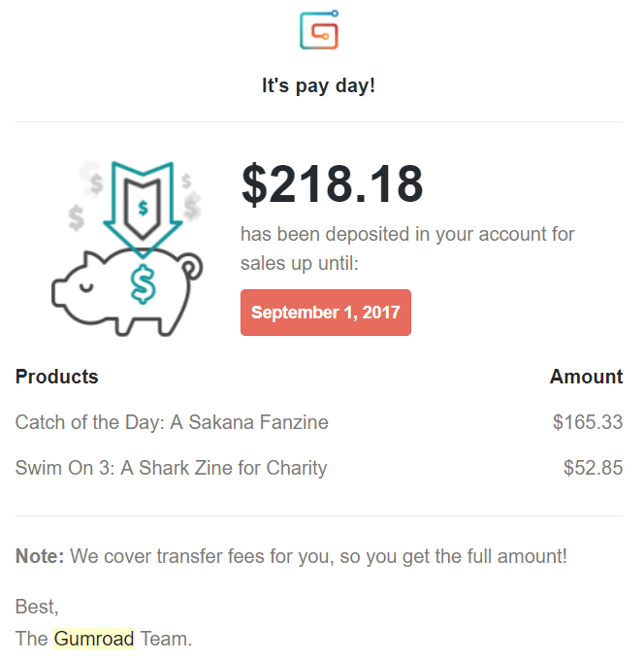Image resolution: width=644 pixels, height=661 pixels.
Task: Click the deposited in your account text
Action: (x=407, y=235)
